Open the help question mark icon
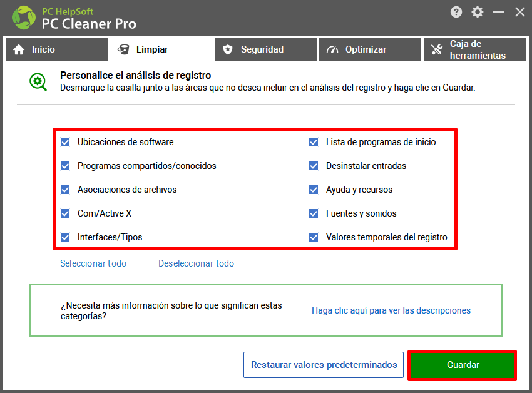This screenshot has width=532, height=393. click(456, 13)
